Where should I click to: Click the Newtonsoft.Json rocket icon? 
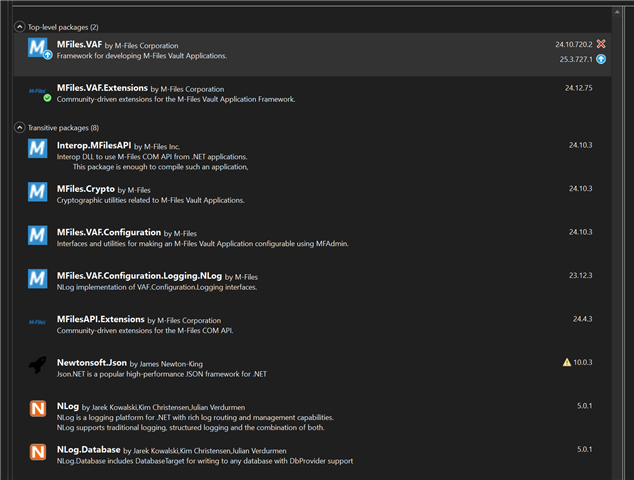click(x=38, y=365)
